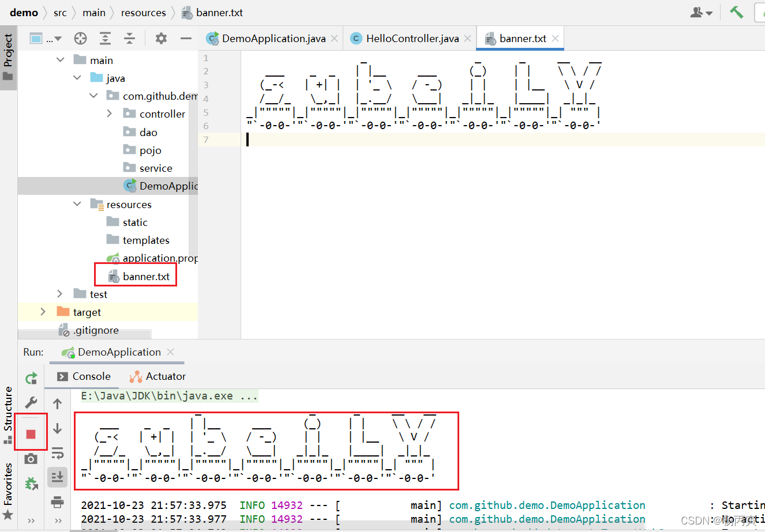Click the 'src' breadcrumb
765x532 pixels.
click(x=60, y=12)
